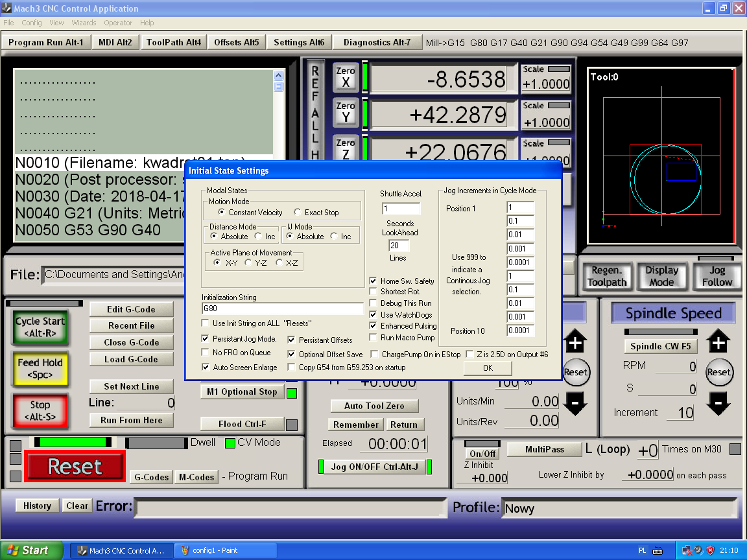
Task: Raise feed rate with plus arrow
Action: click(x=575, y=341)
